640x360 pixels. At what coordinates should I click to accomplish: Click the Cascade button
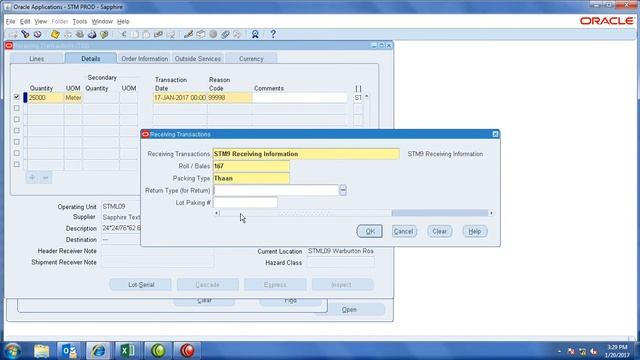tap(208, 284)
